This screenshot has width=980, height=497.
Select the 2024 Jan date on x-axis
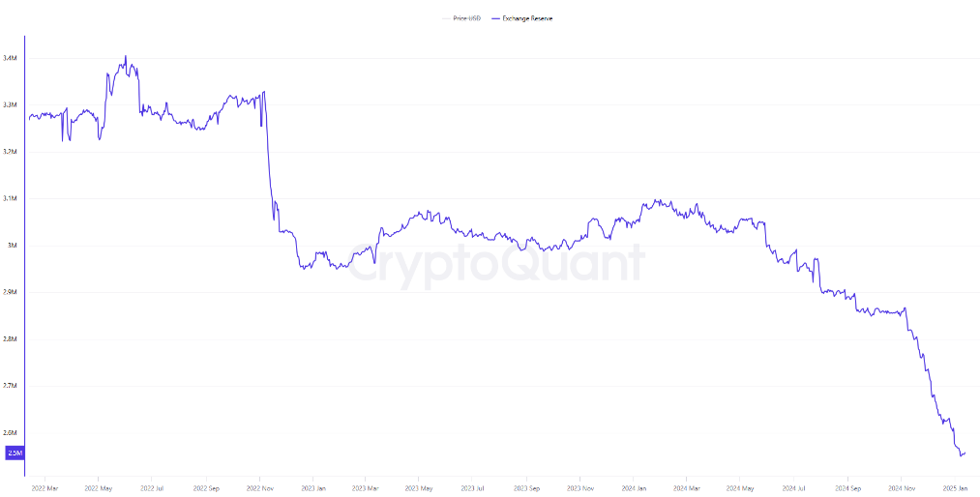(x=635, y=488)
